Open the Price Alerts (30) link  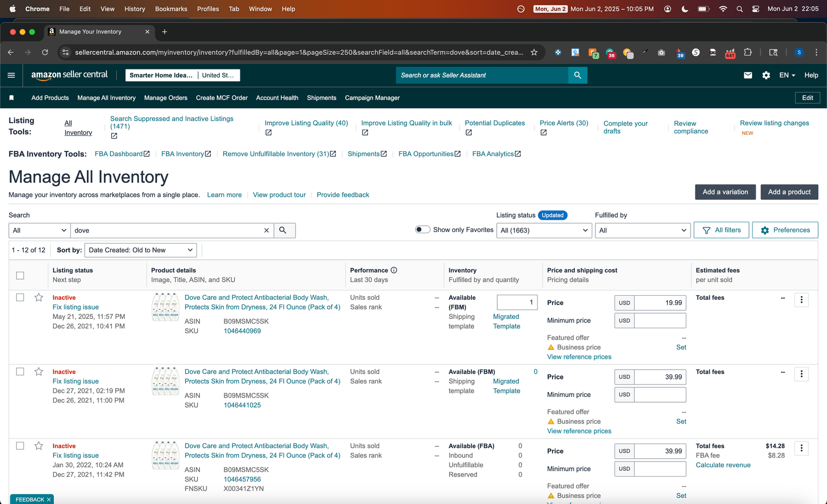[564, 123]
